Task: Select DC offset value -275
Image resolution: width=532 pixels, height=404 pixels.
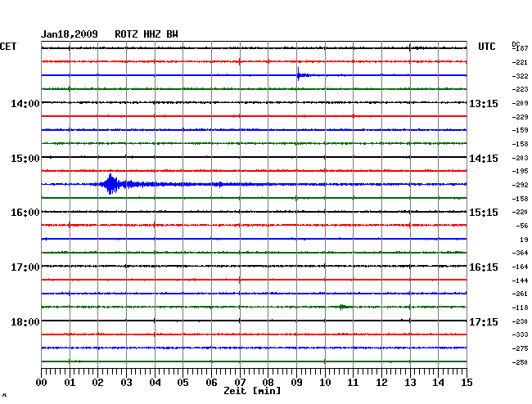Action: click(x=520, y=348)
